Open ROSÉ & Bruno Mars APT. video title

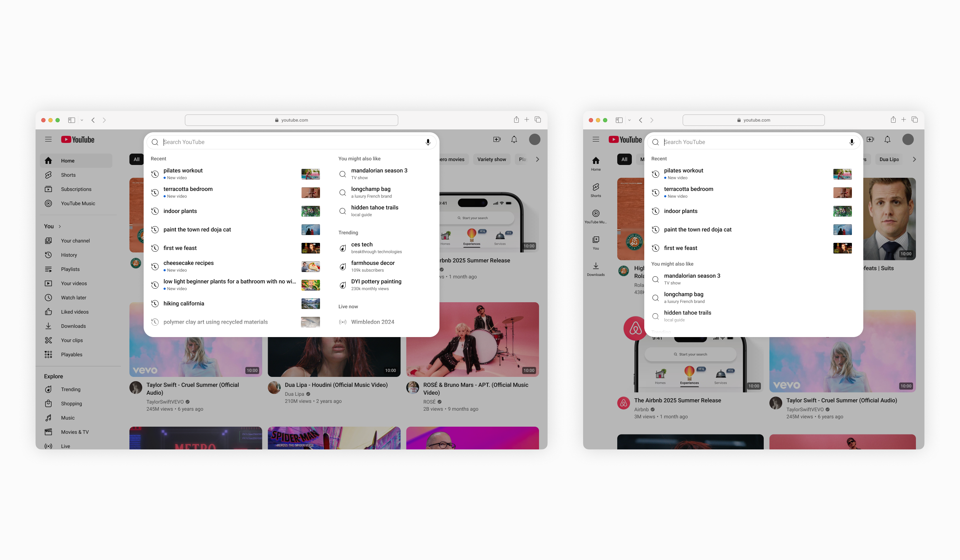coord(475,389)
